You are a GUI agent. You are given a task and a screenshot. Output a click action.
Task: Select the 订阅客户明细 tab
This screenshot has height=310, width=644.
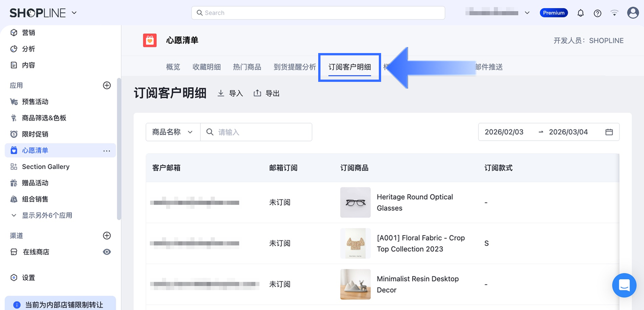tap(350, 67)
